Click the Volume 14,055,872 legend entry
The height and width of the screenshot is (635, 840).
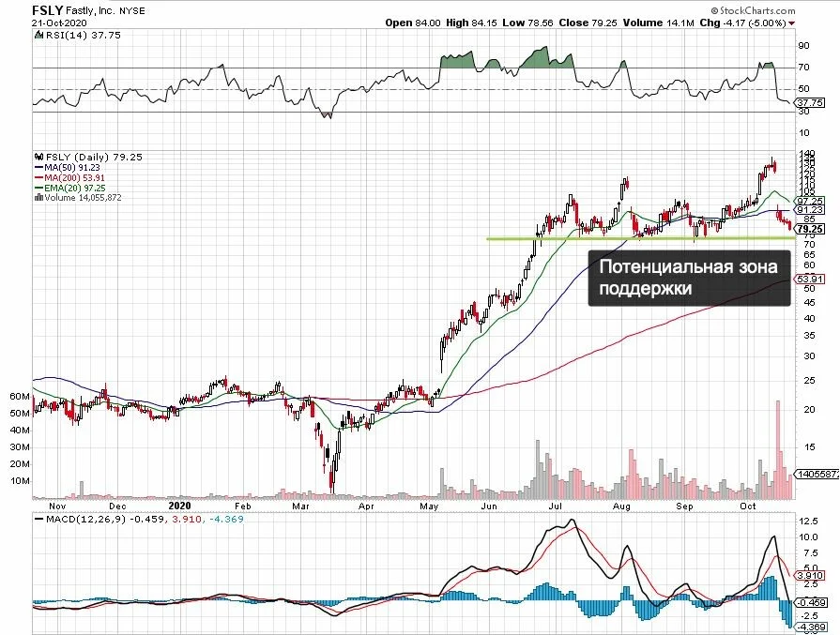(x=83, y=198)
